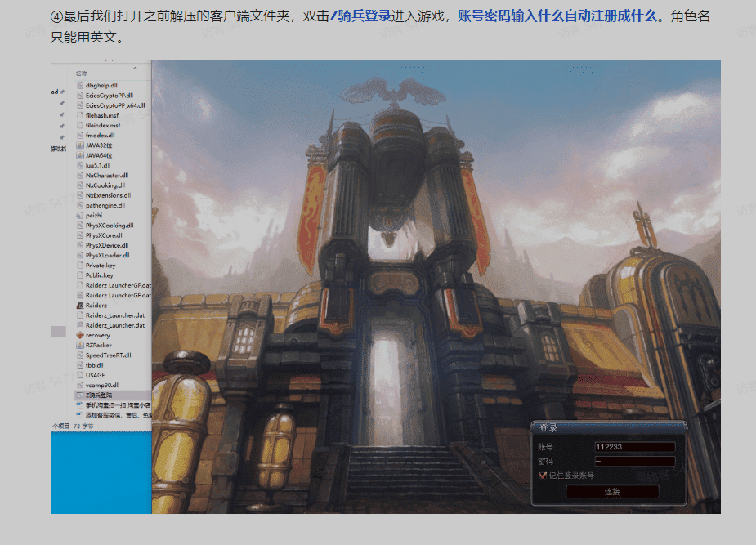Screen dimensions: 756x545
Task: Click the Raiderz application file icon
Action: (x=80, y=305)
